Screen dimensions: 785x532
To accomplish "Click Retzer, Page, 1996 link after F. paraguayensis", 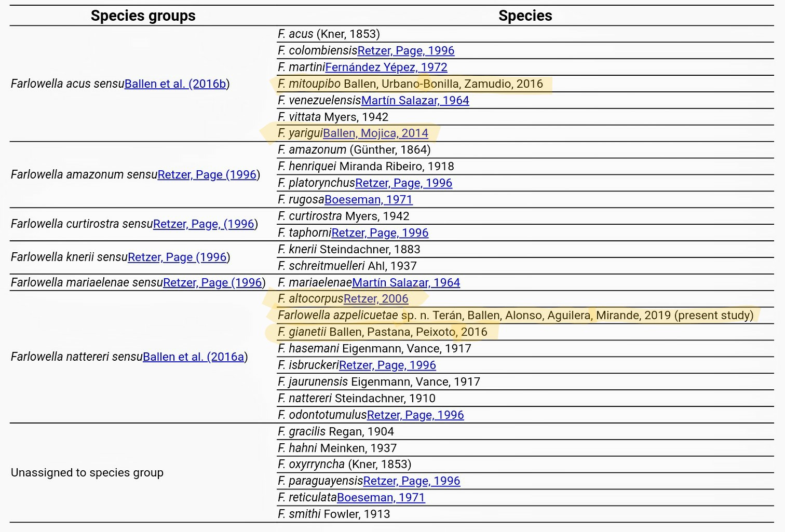I will [x=412, y=481].
